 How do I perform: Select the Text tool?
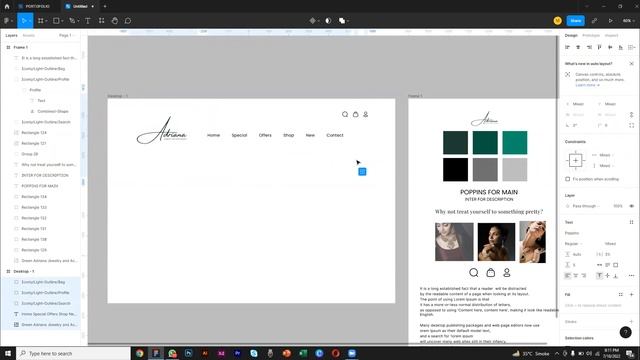87,21
